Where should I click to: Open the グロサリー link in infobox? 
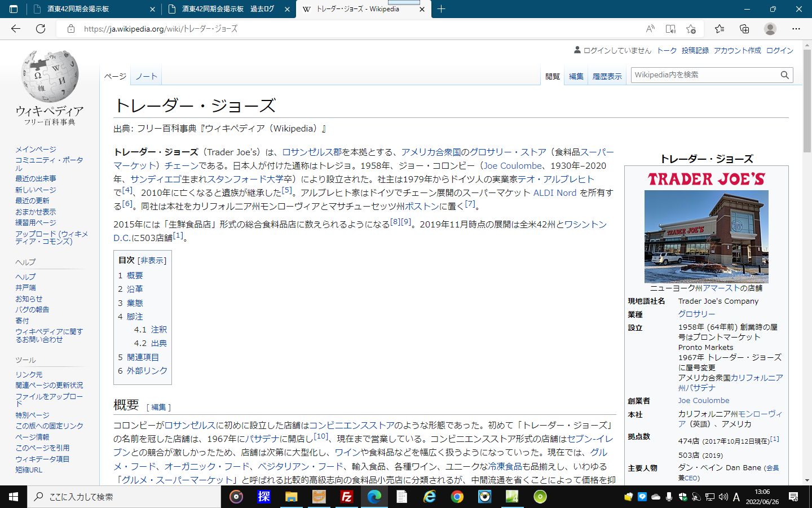click(696, 314)
